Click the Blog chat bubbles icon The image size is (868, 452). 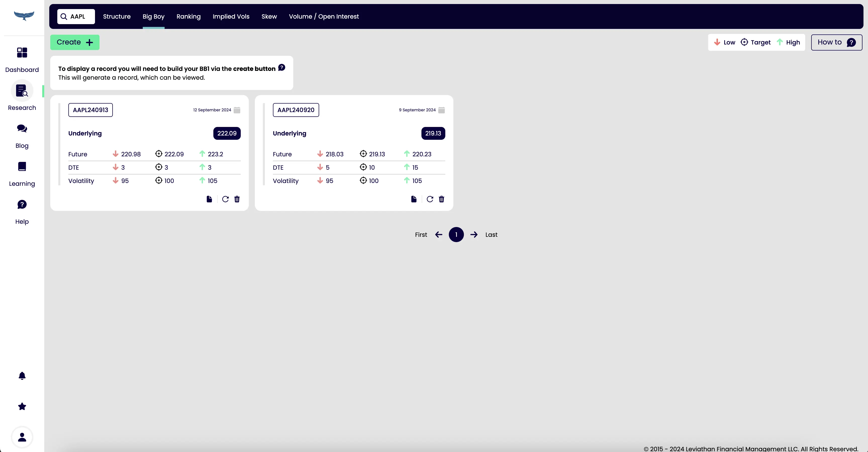tap(22, 128)
